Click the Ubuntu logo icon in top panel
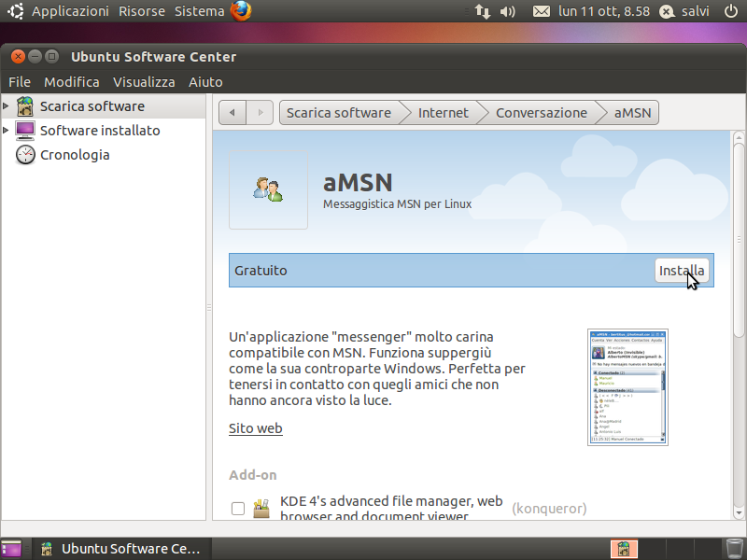The image size is (747, 560). coord(15,11)
